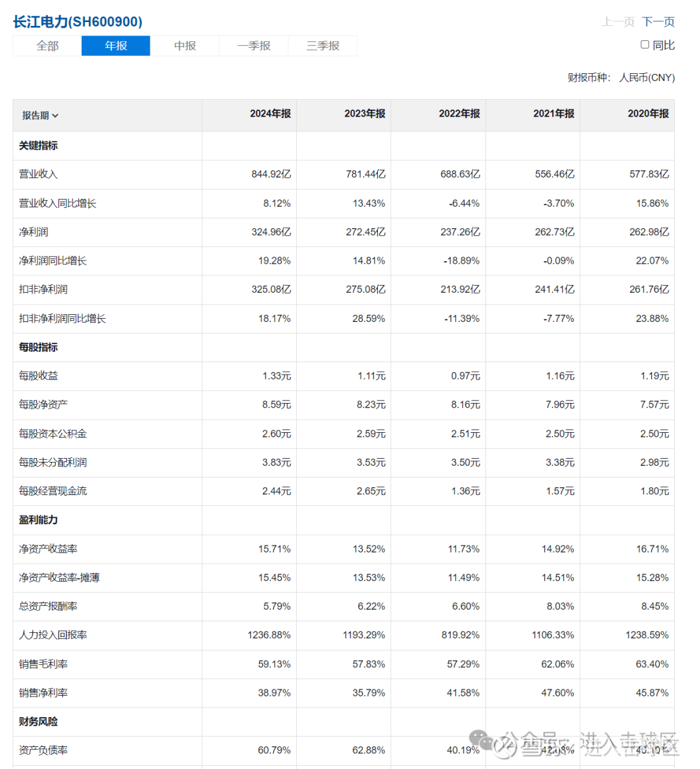Image resolution: width=700 pixels, height=769 pixels.
Task: Click the -6.44% growth value
Action: [x=464, y=203]
